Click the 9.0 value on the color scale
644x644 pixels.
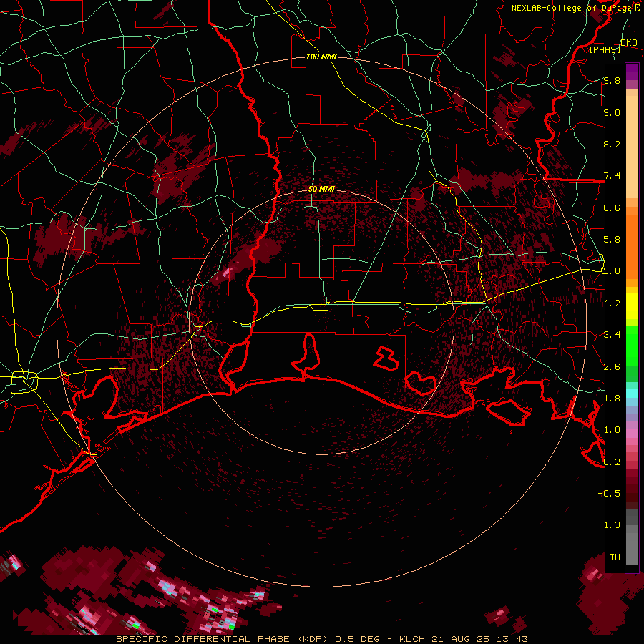point(612,112)
